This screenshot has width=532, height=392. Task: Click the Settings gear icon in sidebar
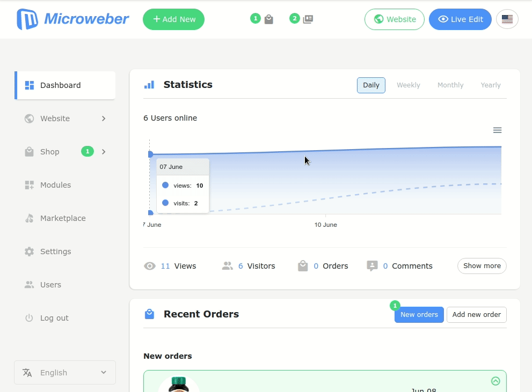click(29, 252)
